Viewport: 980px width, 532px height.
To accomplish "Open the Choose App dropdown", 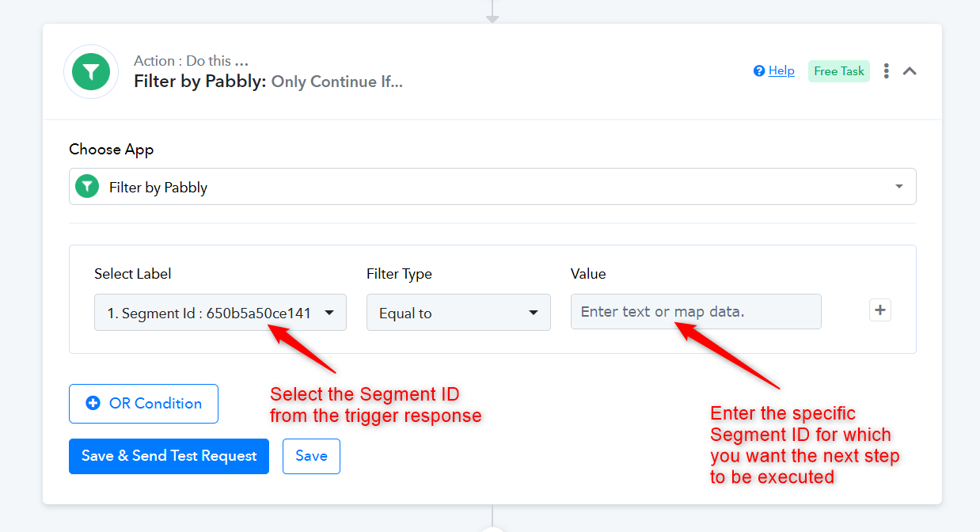I will click(x=492, y=187).
